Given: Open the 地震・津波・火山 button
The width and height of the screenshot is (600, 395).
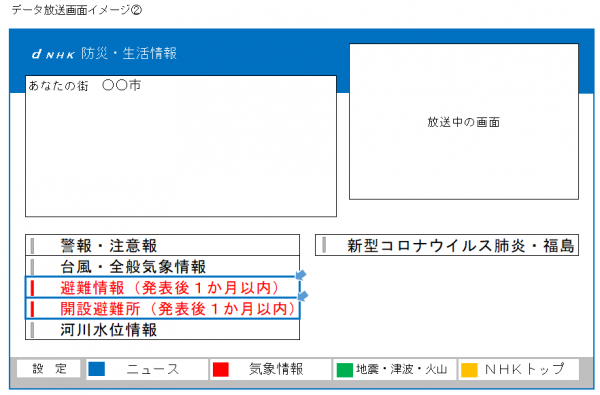Looking at the screenshot, I should (395, 369).
